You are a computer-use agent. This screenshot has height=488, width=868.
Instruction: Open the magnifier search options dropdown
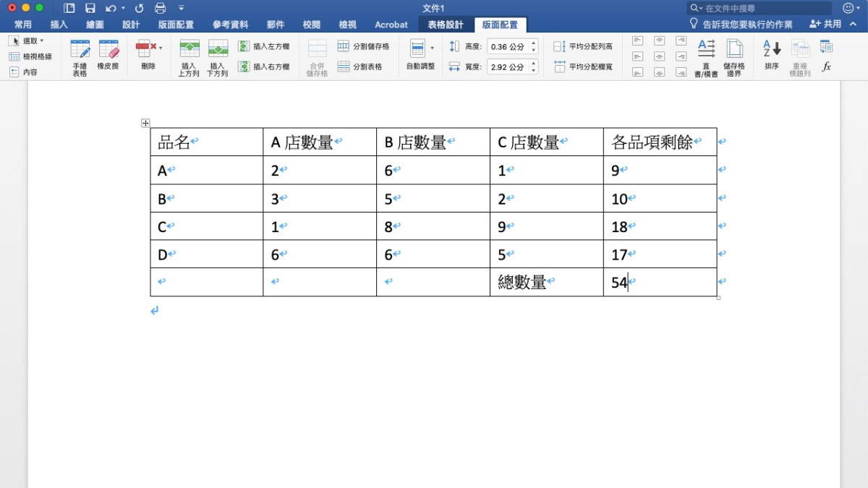tap(696, 8)
